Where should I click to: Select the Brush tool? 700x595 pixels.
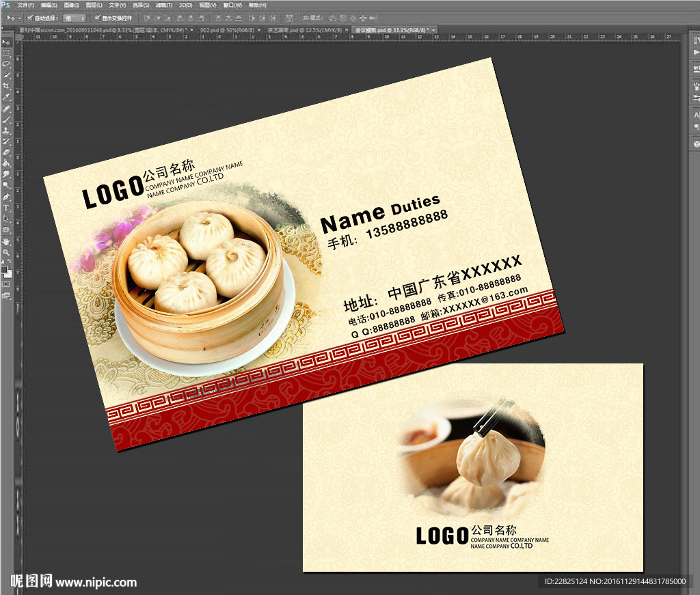coord(5,120)
